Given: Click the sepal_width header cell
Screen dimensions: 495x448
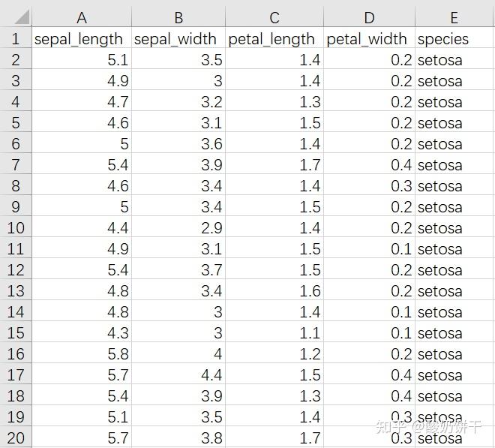Looking at the screenshot, I should (178, 38).
